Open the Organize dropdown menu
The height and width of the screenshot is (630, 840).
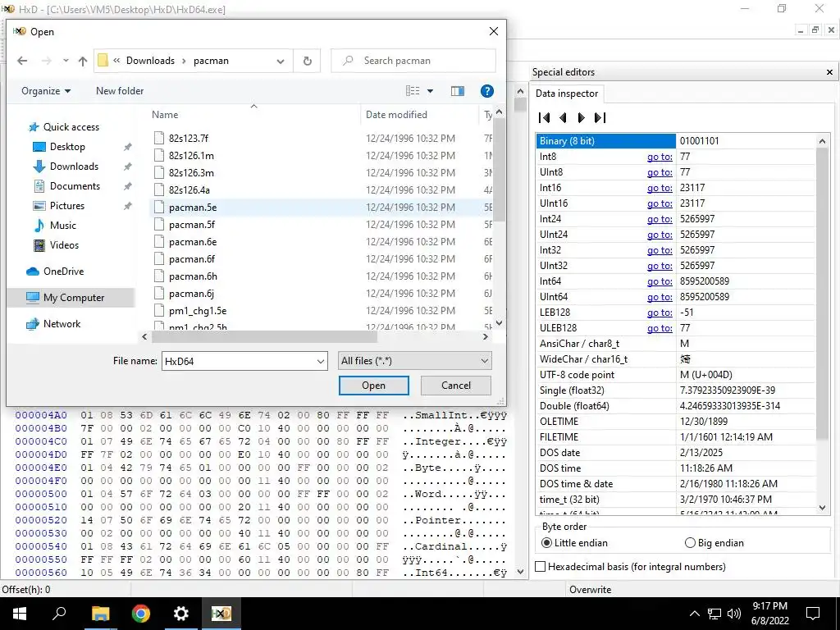[46, 91]
